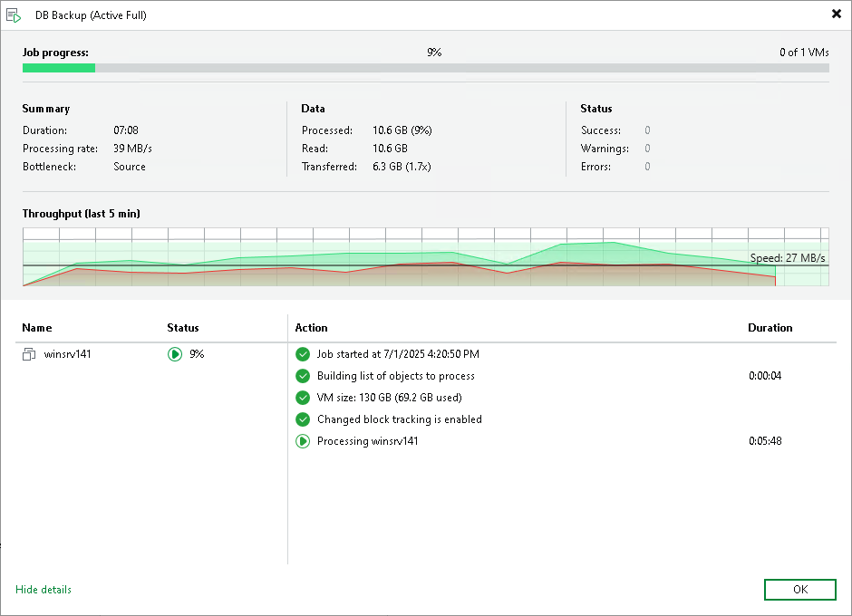Screen dimensions: 852x616
Task: Click the success icon next to VM size
Action: click(303, 398)
